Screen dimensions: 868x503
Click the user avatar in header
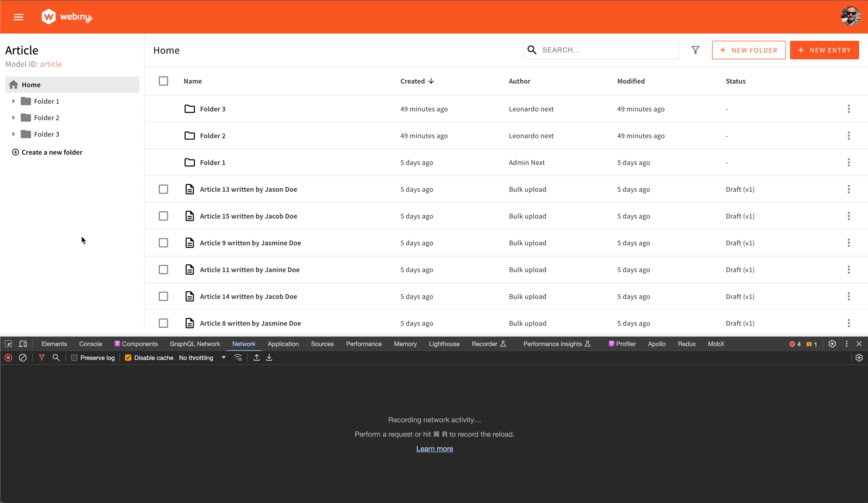coord(850,16)
